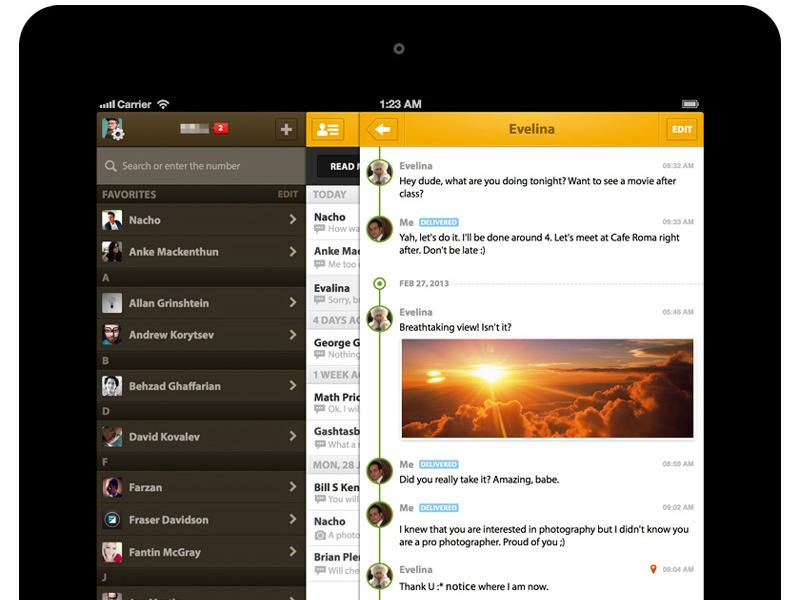
Task: Select Allan Grinshtein's lightbulb avatar
Action: point(112,303)
